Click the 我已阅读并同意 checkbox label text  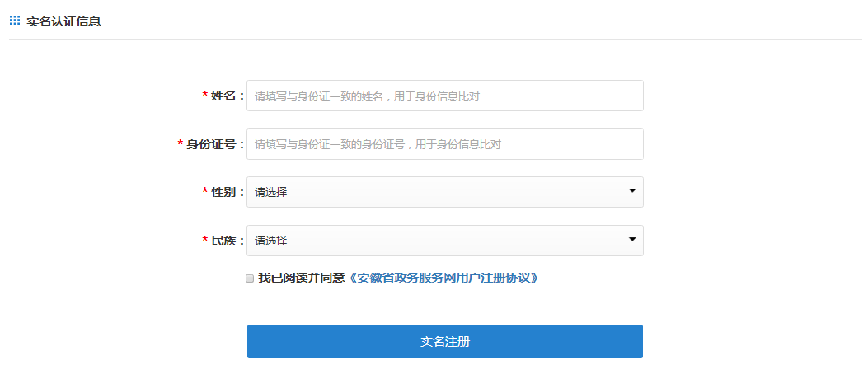tap(302, 278)
